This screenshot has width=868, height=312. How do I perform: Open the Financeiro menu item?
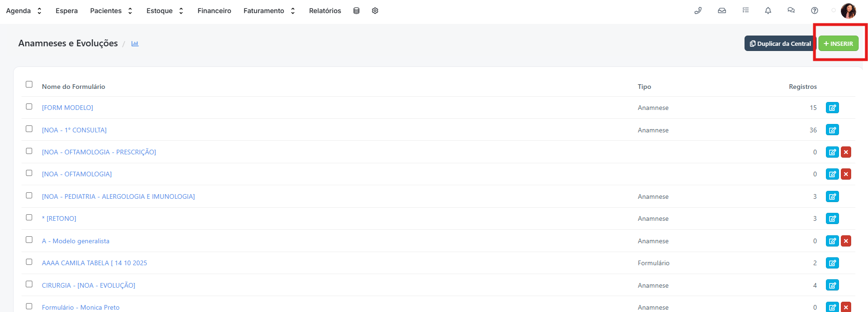(x=214, y=11)
